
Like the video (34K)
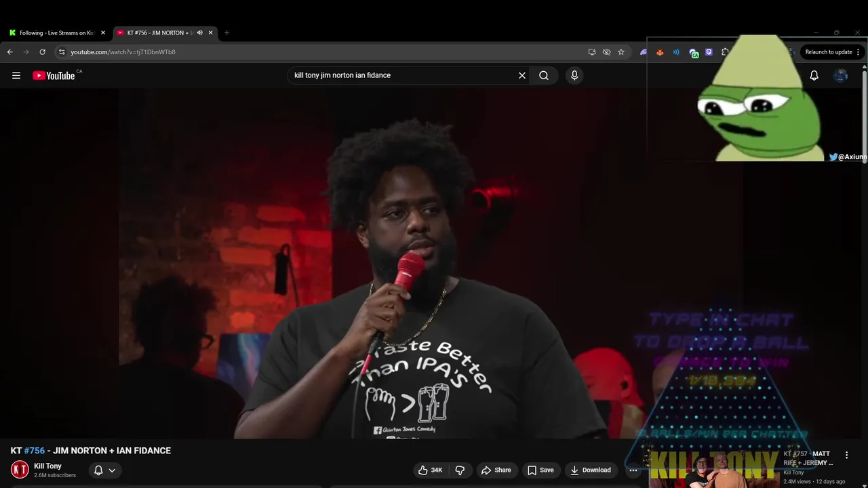tap(431, 470)
